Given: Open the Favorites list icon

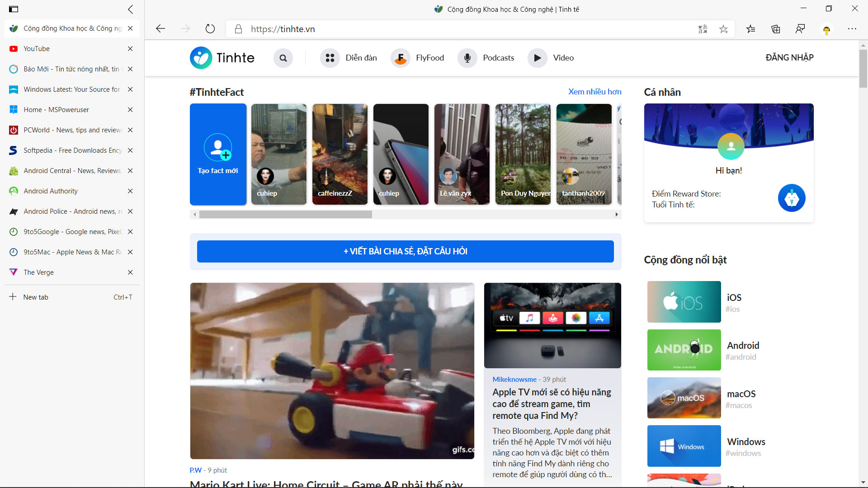Looking at the screenshot, I should pos(751,29).
